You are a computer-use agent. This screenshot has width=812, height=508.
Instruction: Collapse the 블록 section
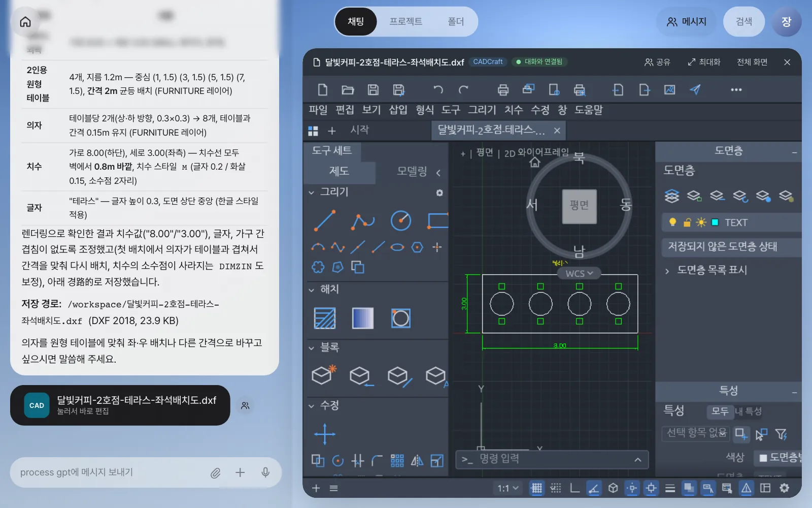pyautogui.click(x=312, y=348)
